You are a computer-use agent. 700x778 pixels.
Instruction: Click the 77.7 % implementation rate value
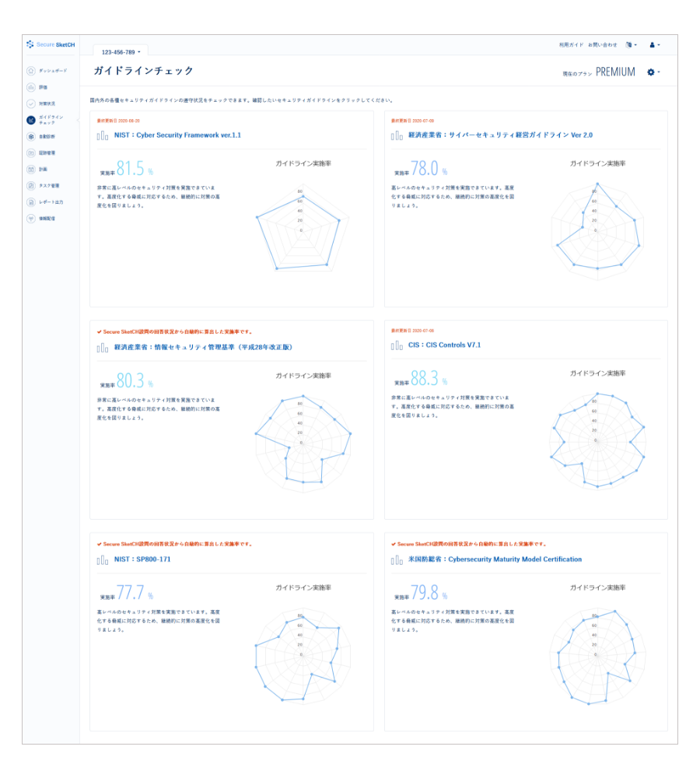click(x=135, y=593)
